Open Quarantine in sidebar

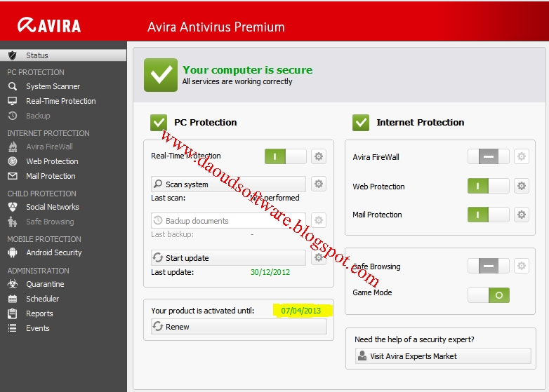click(x=45, y=284)
